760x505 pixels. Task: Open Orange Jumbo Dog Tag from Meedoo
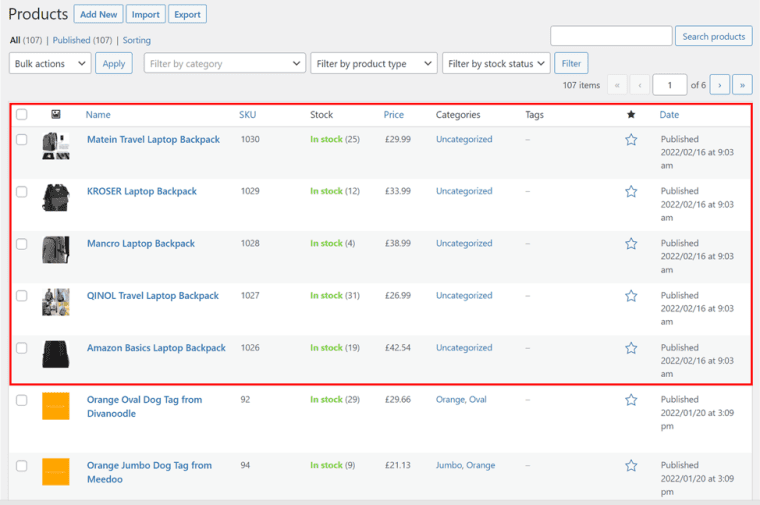[x=149, y=472]
